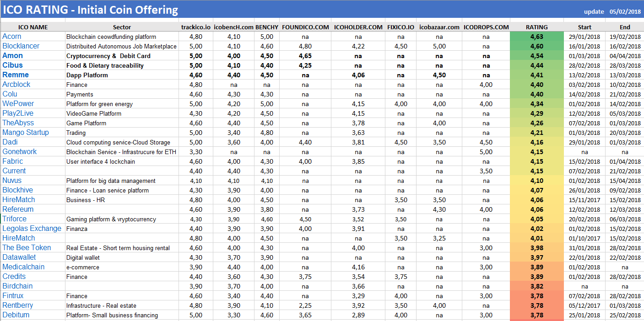Click the Birdchain link
This screenshot has width=644, height=321.
point(18,286)
